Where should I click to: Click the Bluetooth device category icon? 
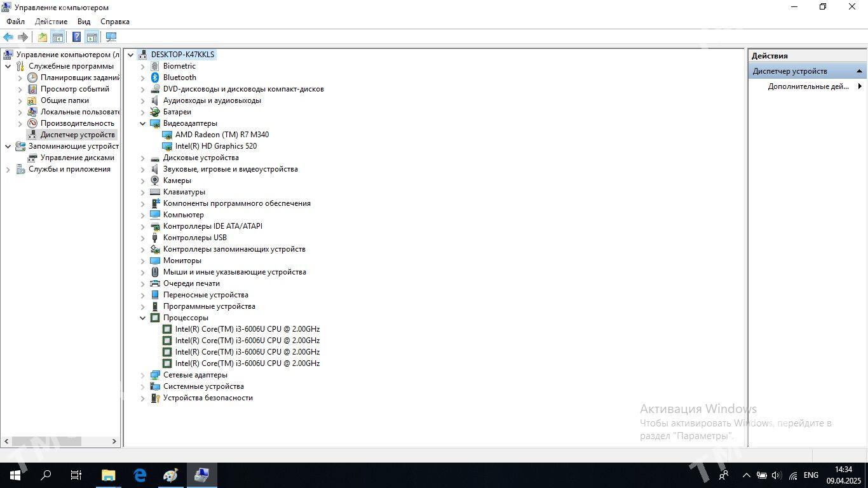pyautogui.click(x=155, y=78)
